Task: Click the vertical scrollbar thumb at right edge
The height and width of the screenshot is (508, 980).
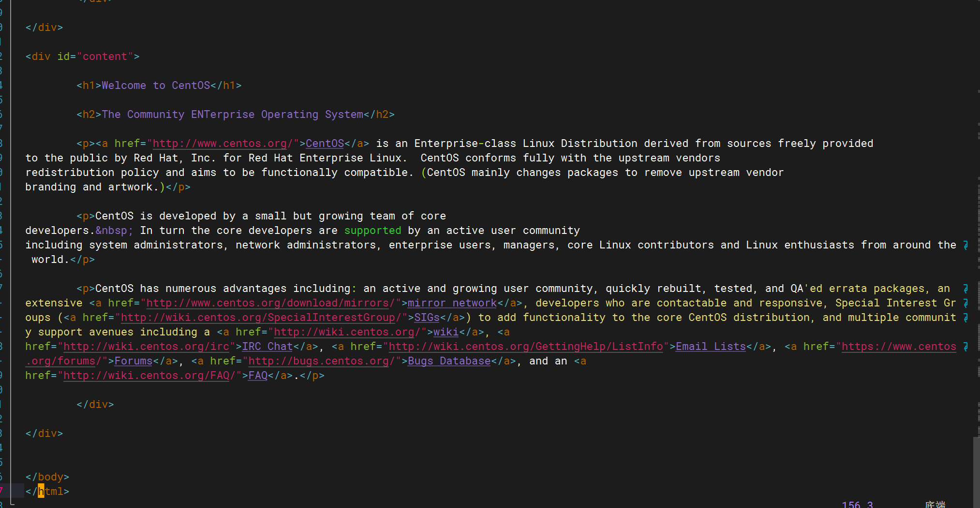Action: (x=976, y=472)
